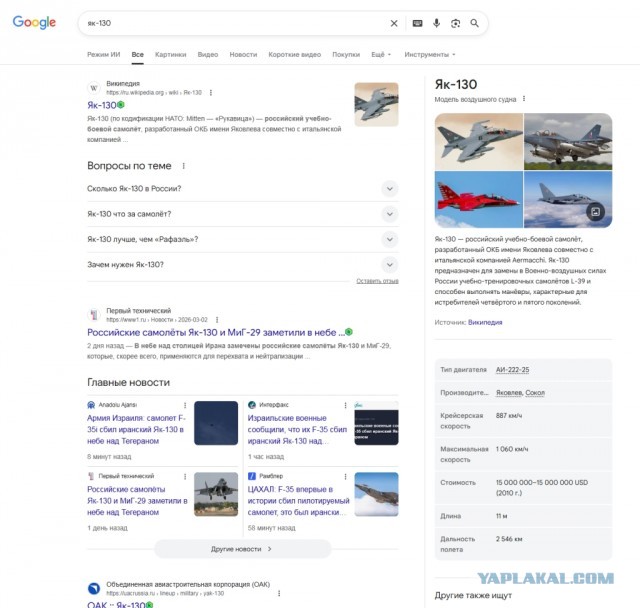The image size is (640, 608).
Task: Open takeoff Yak-130 photo in knowledge panel
Action: click(568, 141)
